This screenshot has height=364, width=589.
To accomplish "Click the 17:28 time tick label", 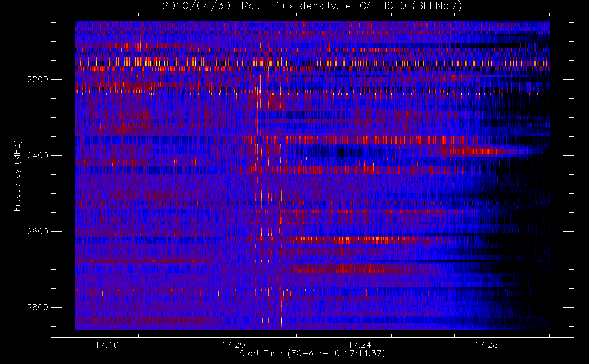I will tap(486, 345).
